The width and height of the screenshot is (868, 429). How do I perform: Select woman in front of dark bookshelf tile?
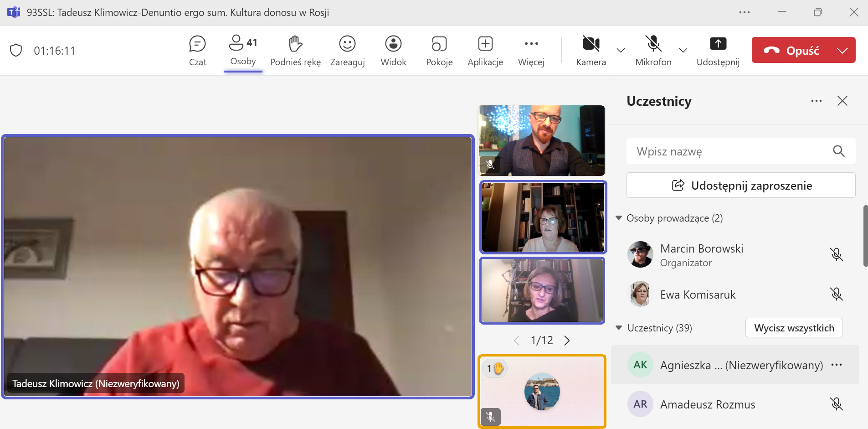543,217
